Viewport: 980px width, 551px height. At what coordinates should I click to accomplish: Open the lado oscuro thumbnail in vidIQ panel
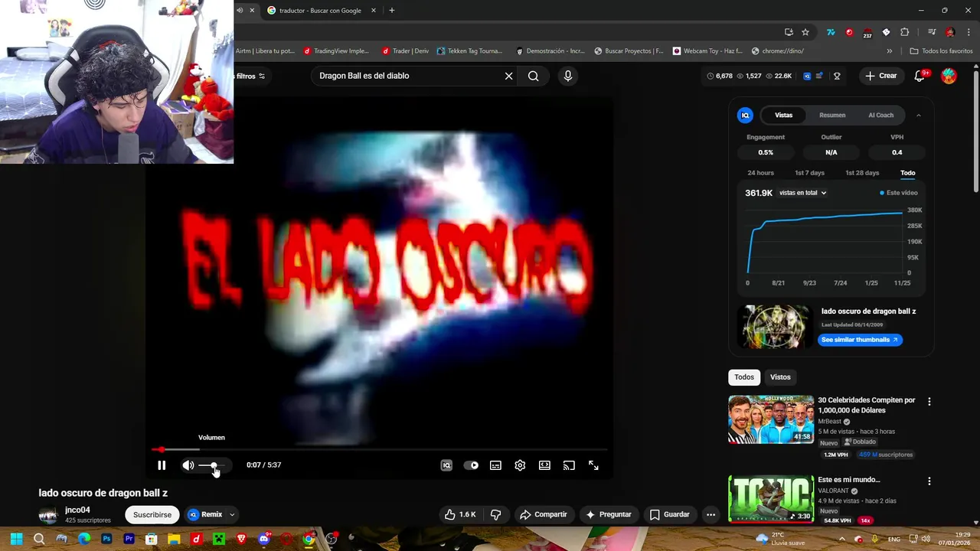pos(775,326)
